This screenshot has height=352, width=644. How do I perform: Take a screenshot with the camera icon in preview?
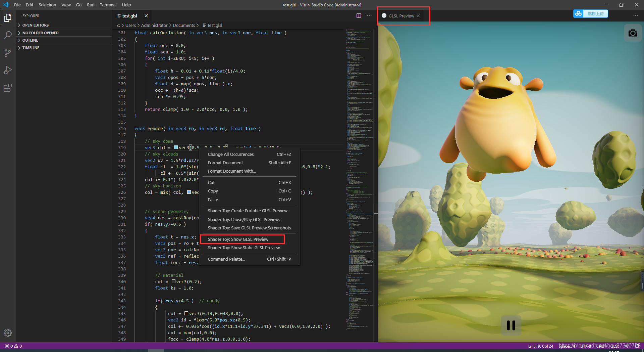[x=633, y=33]
